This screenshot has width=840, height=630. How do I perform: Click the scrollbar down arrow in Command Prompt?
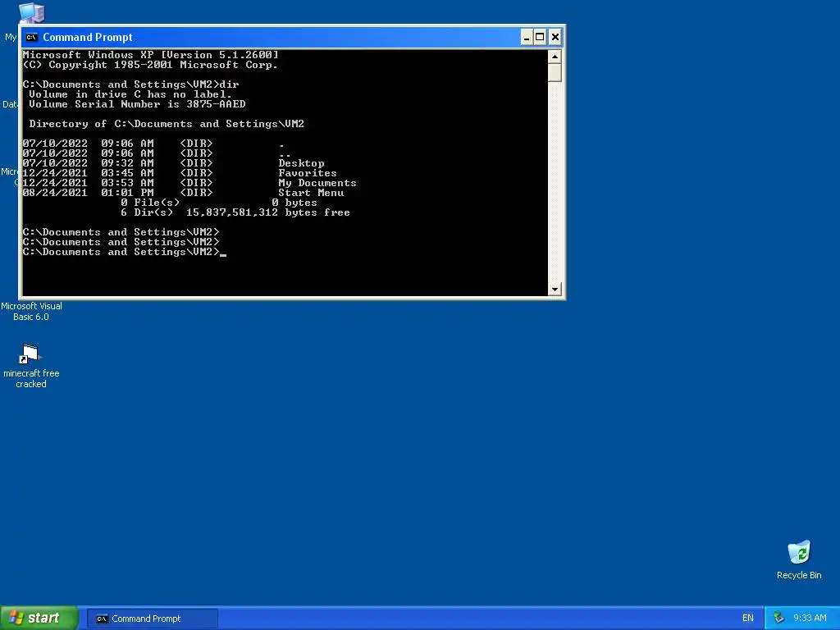point(555,289)
